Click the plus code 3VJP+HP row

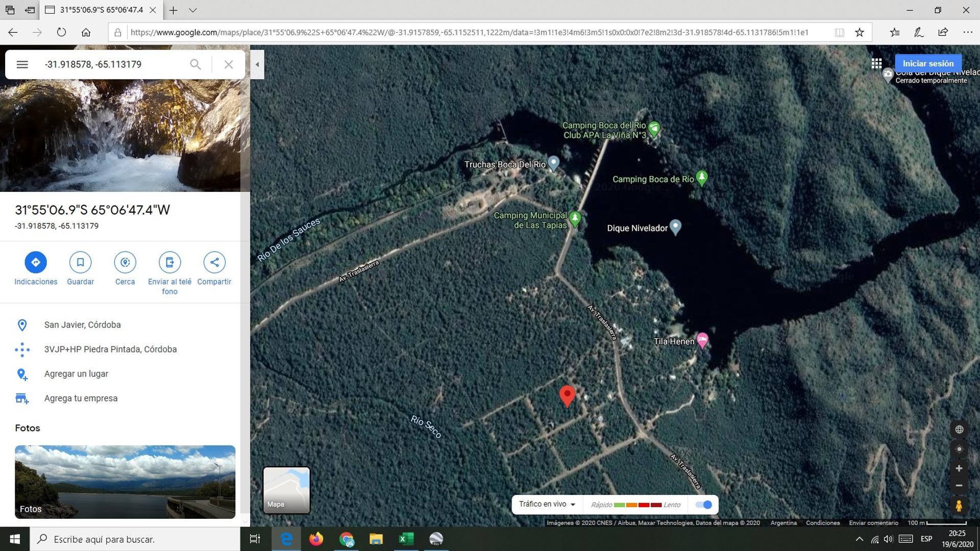[120, 349]
